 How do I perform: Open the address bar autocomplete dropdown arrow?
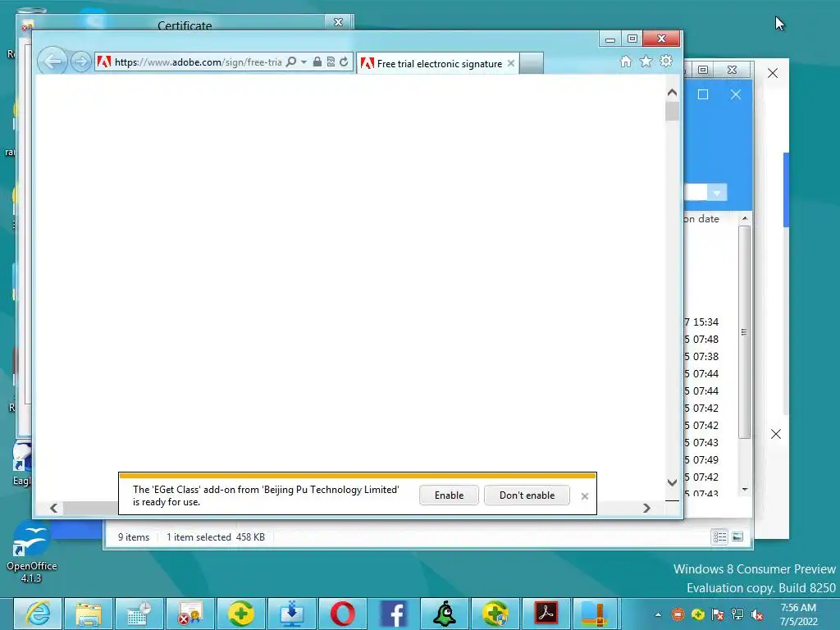[304, 62]
